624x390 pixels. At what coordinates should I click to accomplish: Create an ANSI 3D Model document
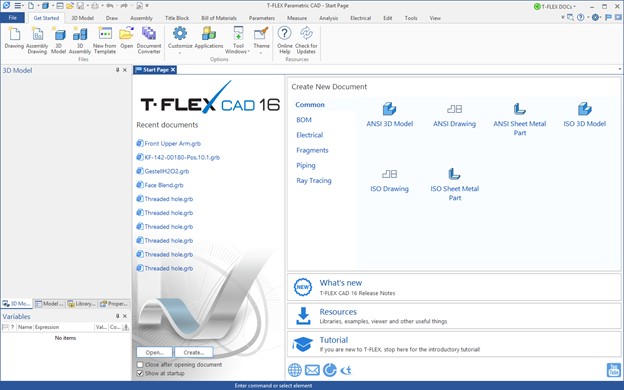point(389,115)
